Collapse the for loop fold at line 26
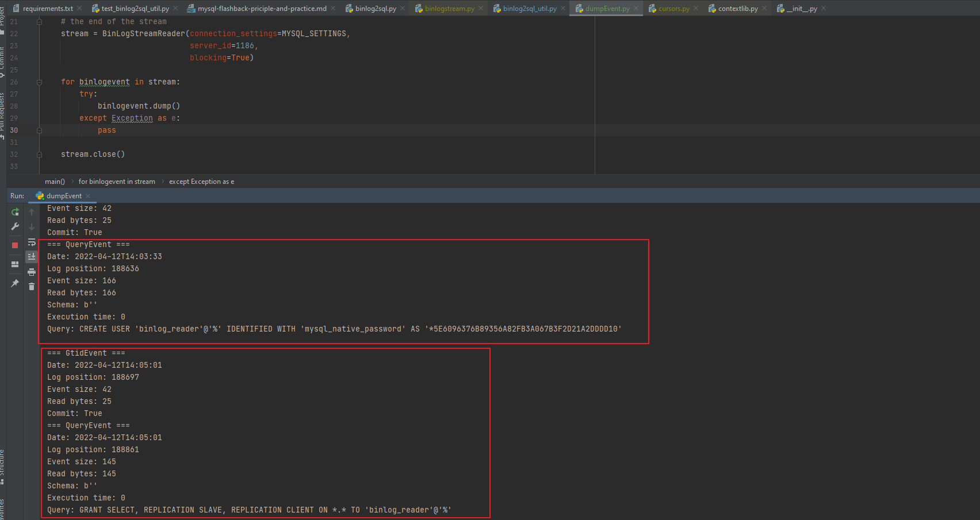This screenshot has height=520, width=980. tap(39, 82)
